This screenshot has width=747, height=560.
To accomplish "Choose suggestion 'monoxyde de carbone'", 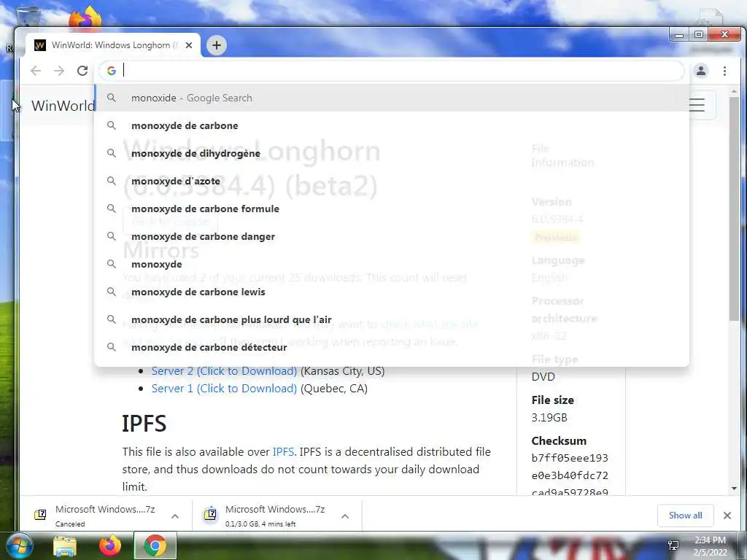I will click(x=392, y=125).
